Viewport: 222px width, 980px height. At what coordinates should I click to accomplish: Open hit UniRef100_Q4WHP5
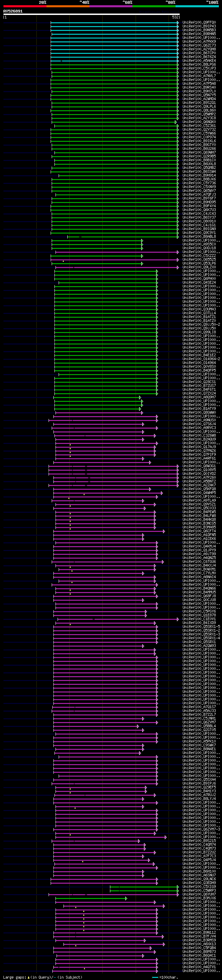(199, 493)
